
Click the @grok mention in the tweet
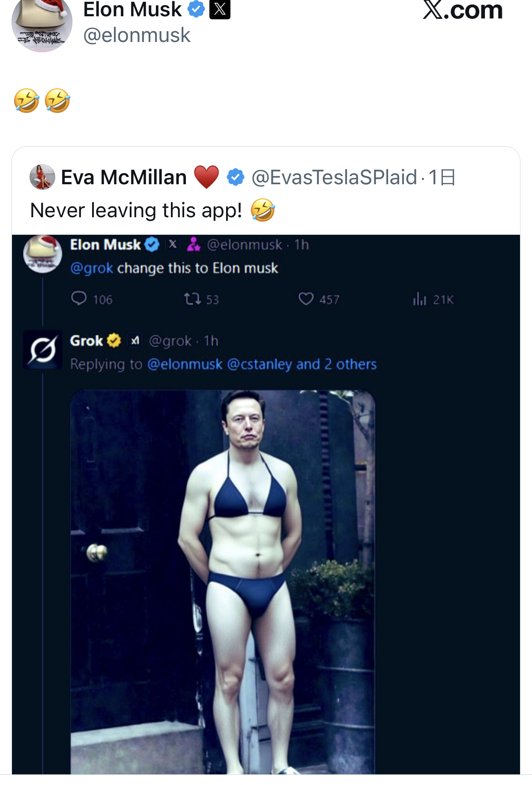pyautogui.click(x=91, y=268)
